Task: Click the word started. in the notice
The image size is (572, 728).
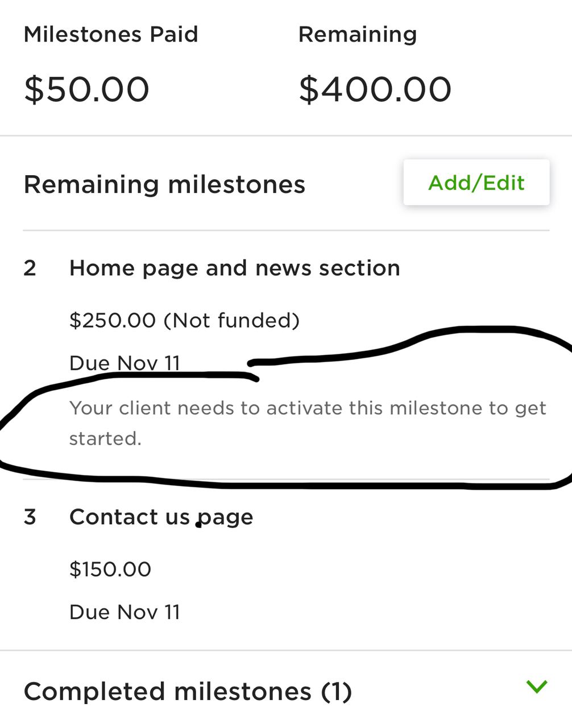Action: pos(105,439)
